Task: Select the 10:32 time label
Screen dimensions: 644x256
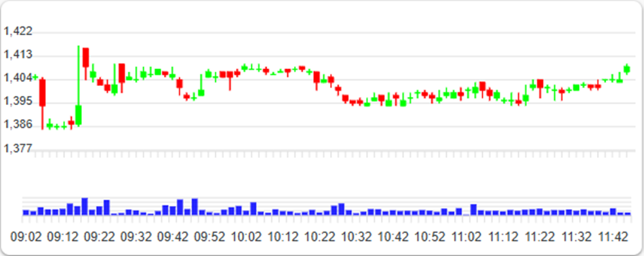Action: [x=357, y=237]
